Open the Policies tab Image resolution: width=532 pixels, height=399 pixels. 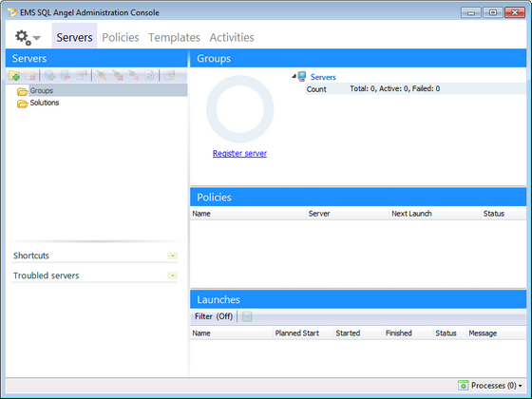[x=121, y=37]
